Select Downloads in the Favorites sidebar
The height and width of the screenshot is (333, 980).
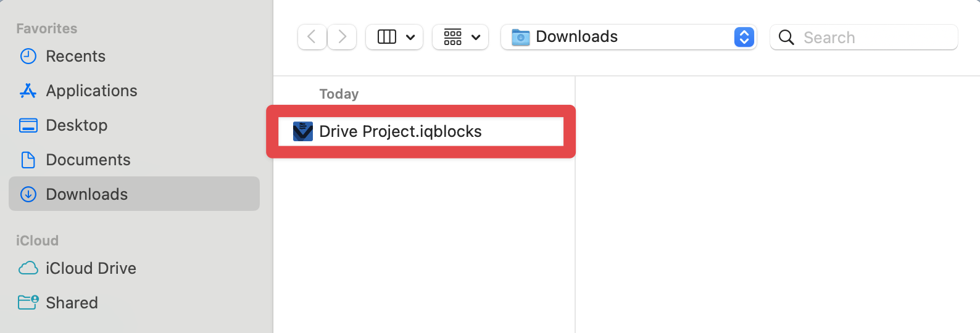[x=86, y=194]
